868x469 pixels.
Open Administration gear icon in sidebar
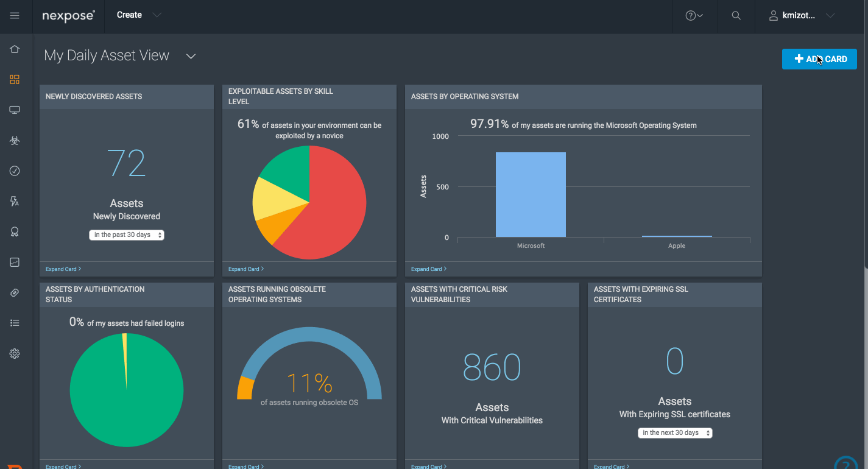pos(15,354)
